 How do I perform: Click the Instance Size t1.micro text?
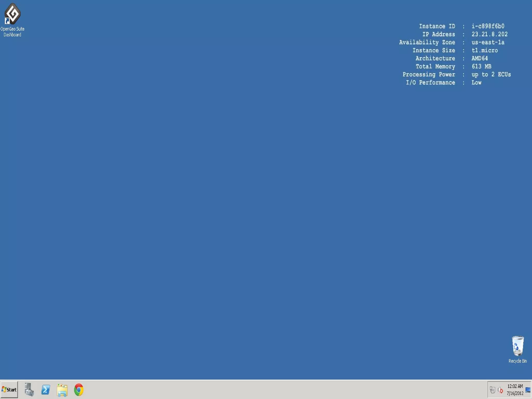pyautogui.click(x=484, y=50)
